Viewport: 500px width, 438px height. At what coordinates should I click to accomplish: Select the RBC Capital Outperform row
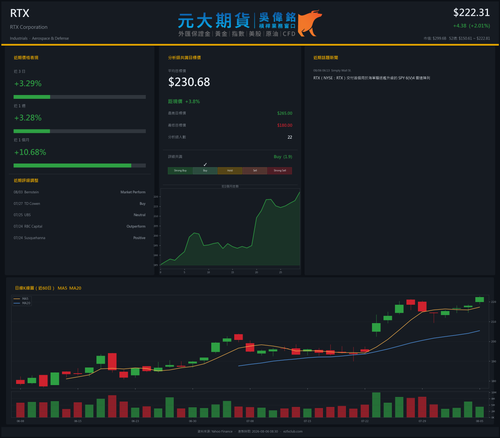pos(79,226)
